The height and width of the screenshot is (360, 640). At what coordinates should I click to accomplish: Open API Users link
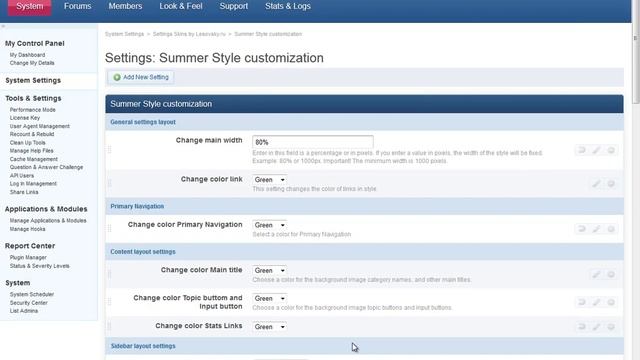click(x=22, y=176)
